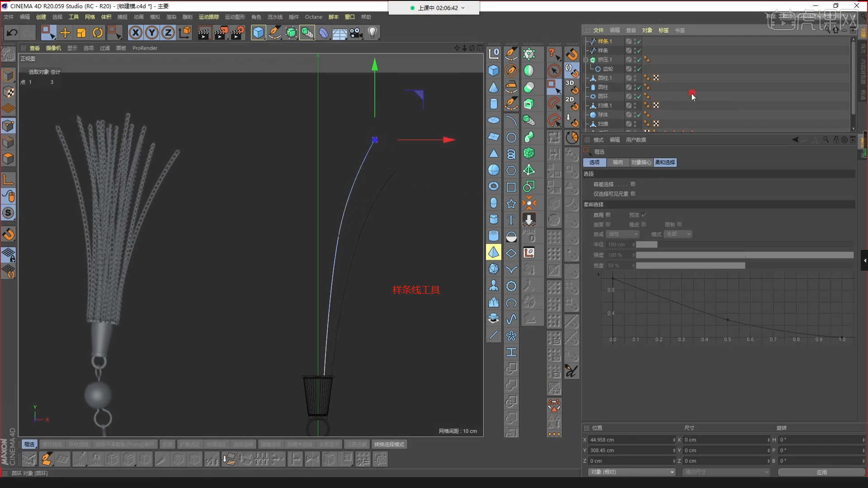The height and width of the screenshot is (488, 868).
Task: Click the 框选 selection button at bottom
Action: 29,444
